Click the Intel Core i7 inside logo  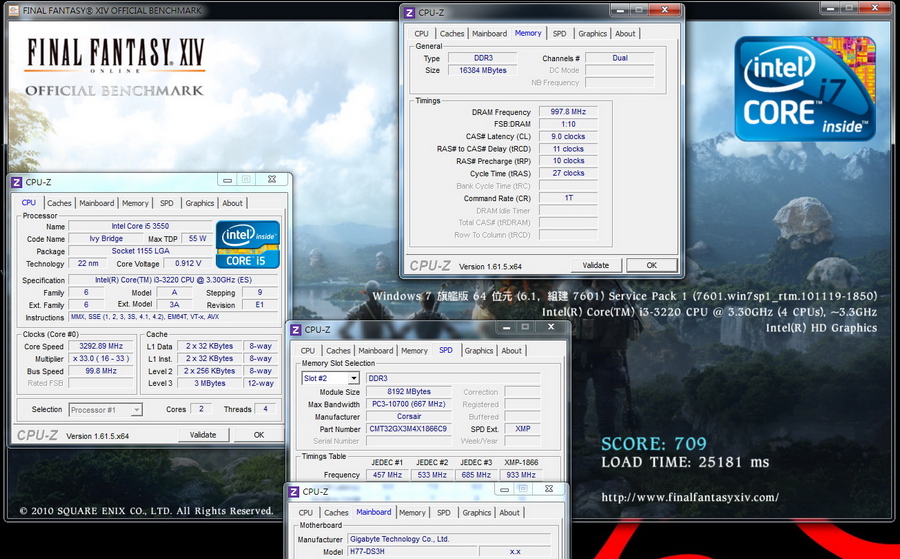pyautogui.click(x=805, y=88)
